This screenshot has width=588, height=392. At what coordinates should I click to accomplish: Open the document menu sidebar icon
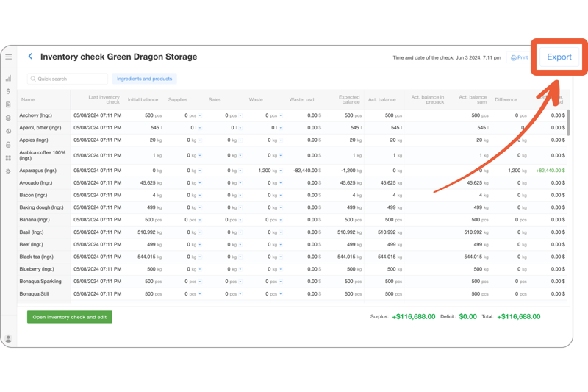pos(8,104)
